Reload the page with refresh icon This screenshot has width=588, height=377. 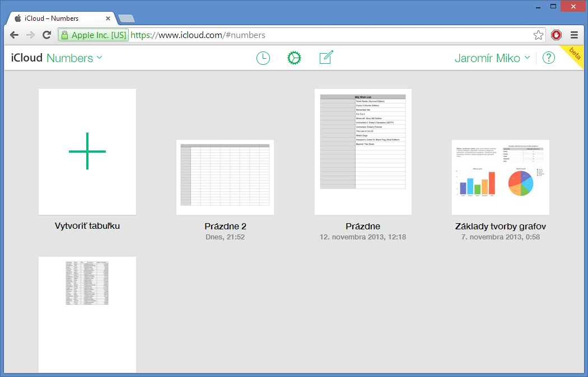[46, 35]
